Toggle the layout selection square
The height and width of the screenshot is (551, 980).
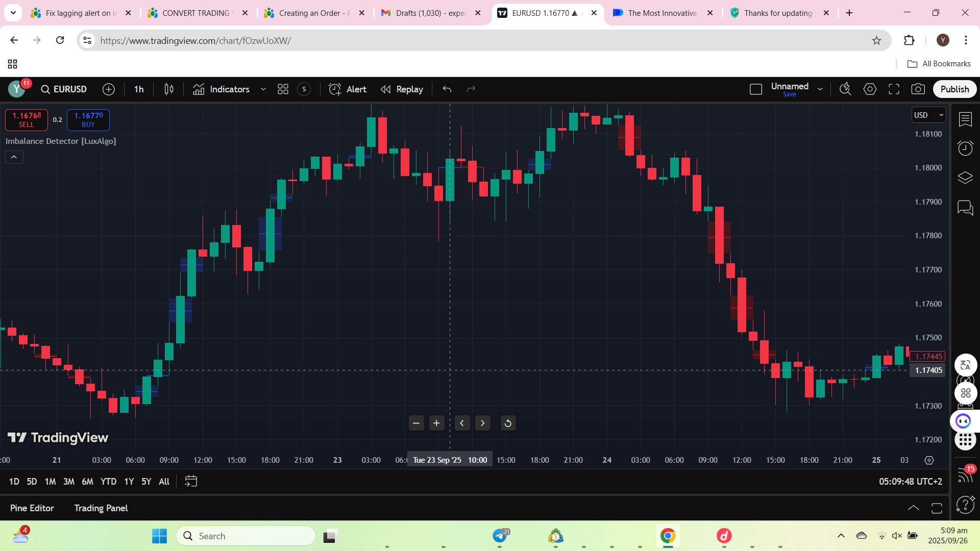756,89
